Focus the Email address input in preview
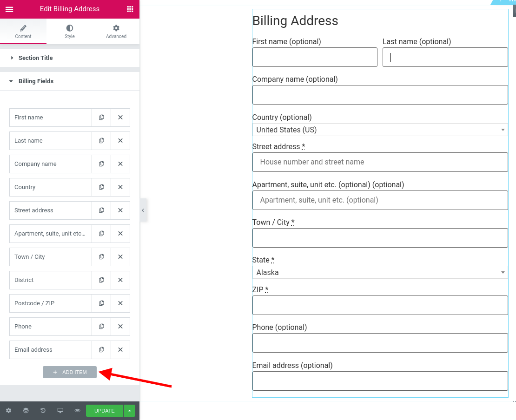This screenshot has height=420, width=516. pos(380,381)
